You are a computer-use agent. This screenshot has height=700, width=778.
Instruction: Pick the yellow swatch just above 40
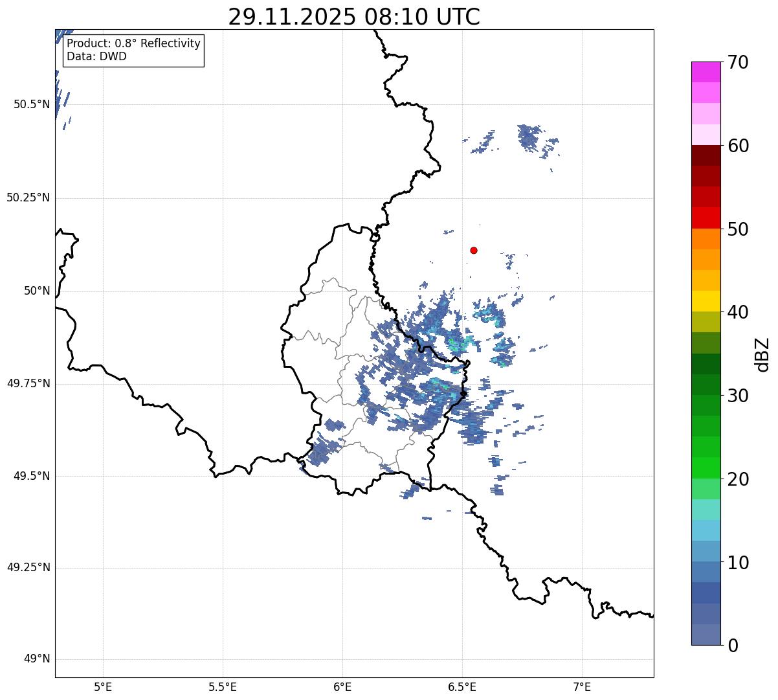coord(706,301)
